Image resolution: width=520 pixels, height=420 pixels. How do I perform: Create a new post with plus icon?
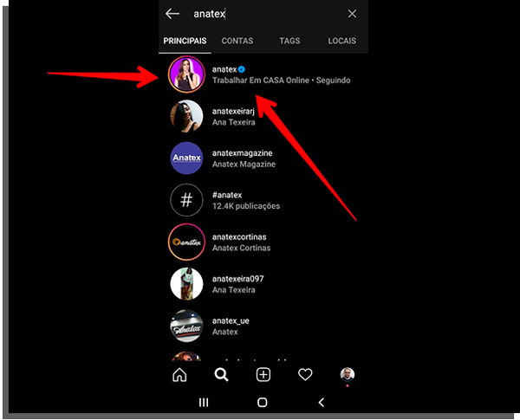[x=263, y=375]
